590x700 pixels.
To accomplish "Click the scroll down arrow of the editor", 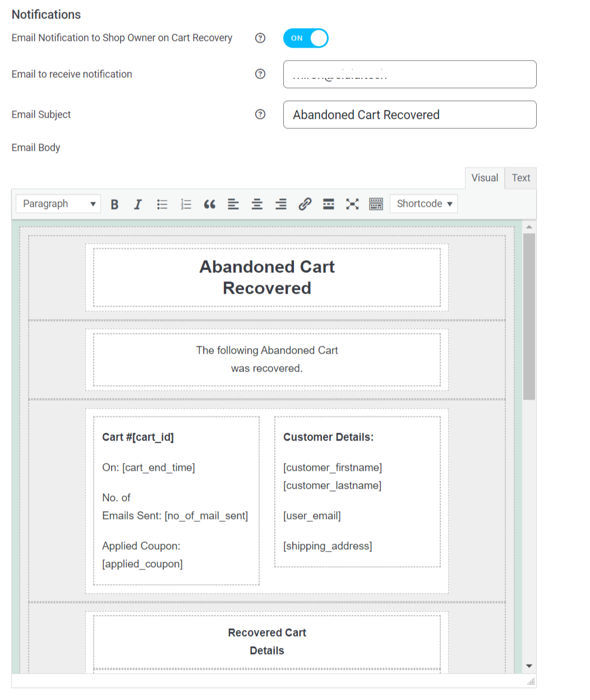I will tap(529, 666).
